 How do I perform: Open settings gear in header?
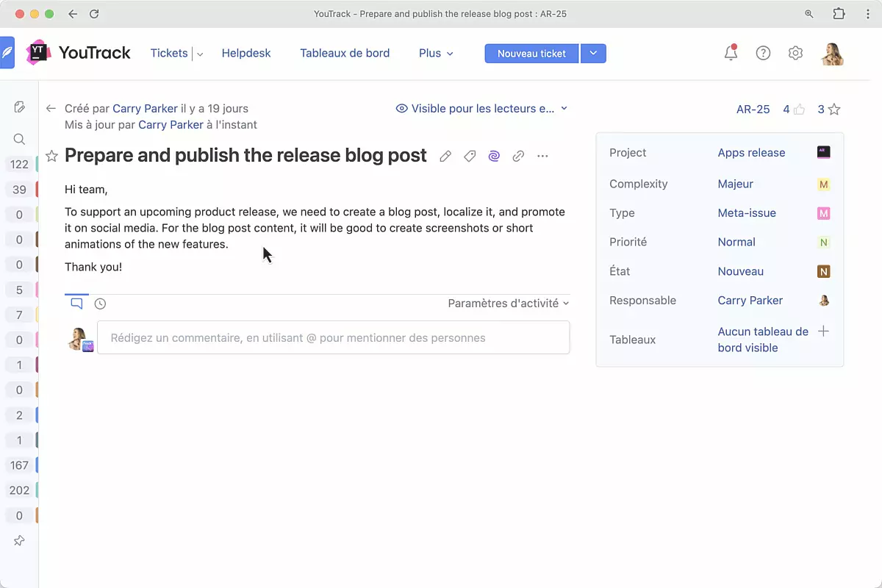(795, 53)
